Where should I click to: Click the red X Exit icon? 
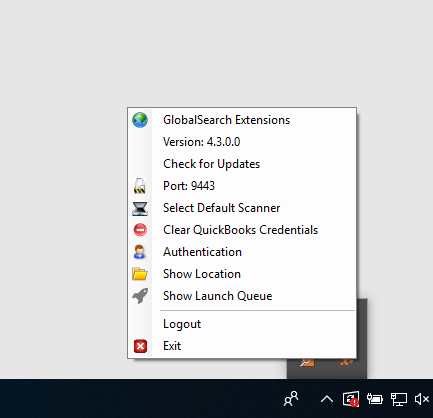pos(140,346)
